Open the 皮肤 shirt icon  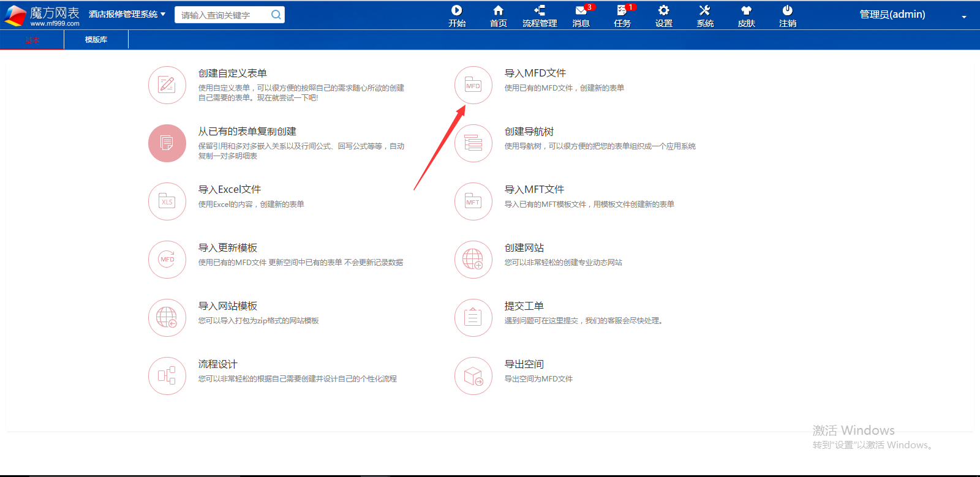746,10
